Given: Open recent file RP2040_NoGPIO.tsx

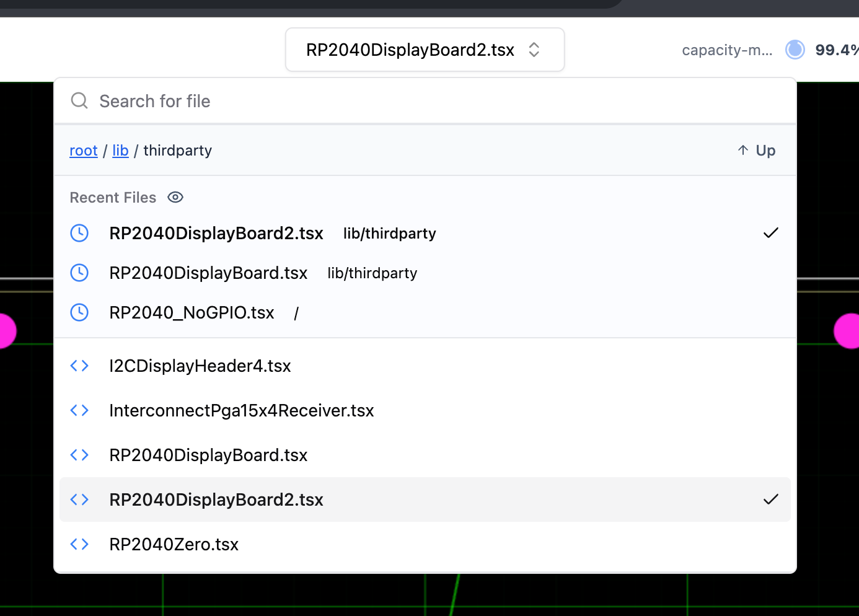Looking at the screenshot, I should pyautogui.click(x=425, y=312).
